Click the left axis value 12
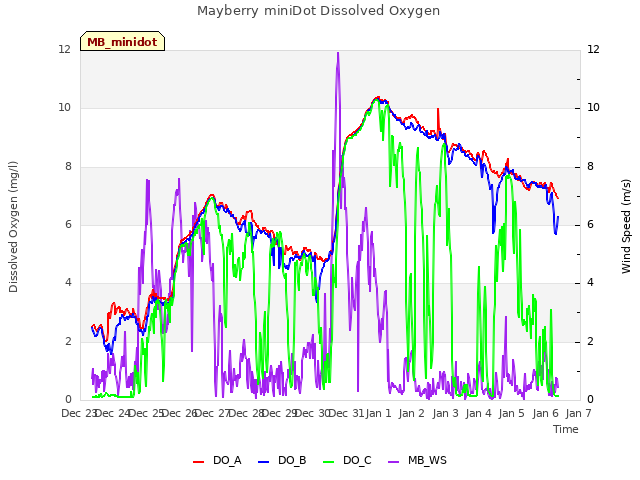 64,49
